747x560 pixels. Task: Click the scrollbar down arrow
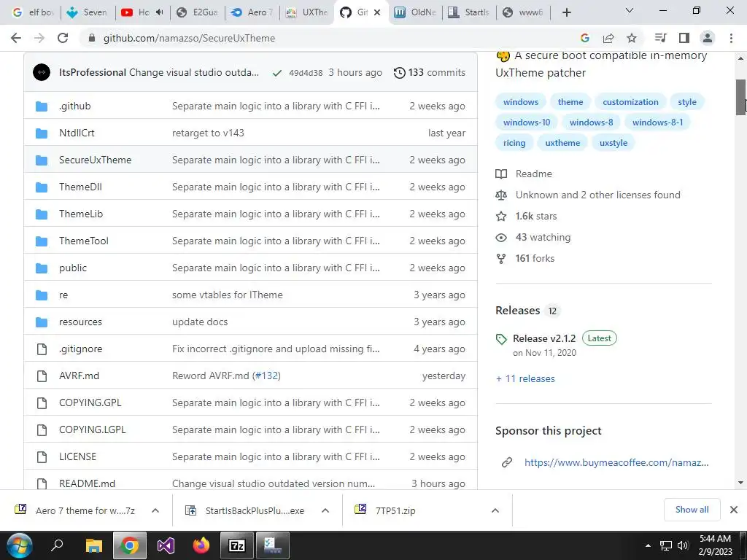[x=740, y=483]
